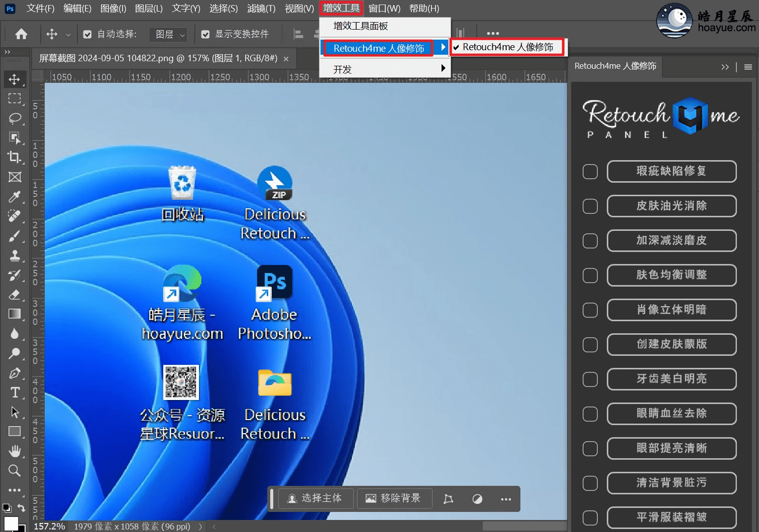Click the 平滑服装褶皱 button
Viewport: 759px width, 532px height.
672,517
